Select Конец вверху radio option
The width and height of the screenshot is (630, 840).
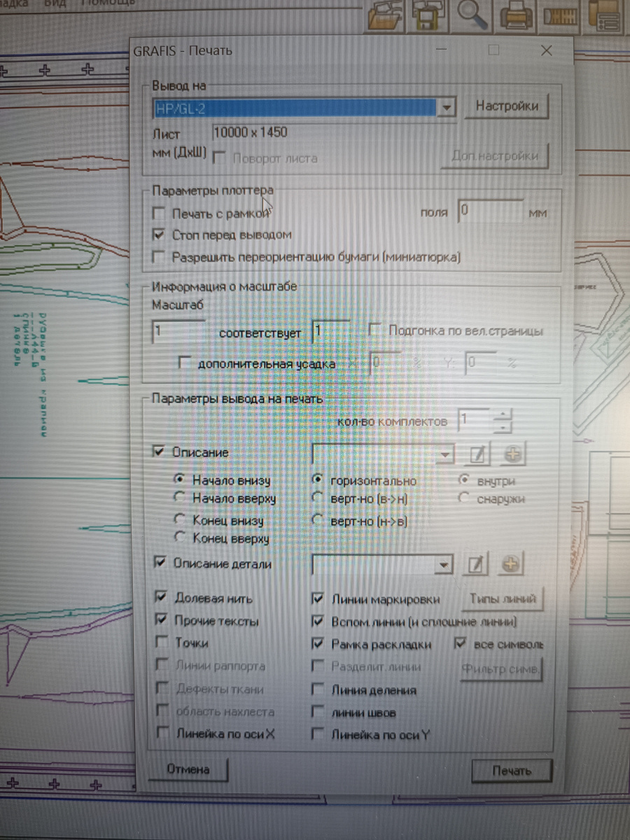pyautogui.click(x=179, y=538)
